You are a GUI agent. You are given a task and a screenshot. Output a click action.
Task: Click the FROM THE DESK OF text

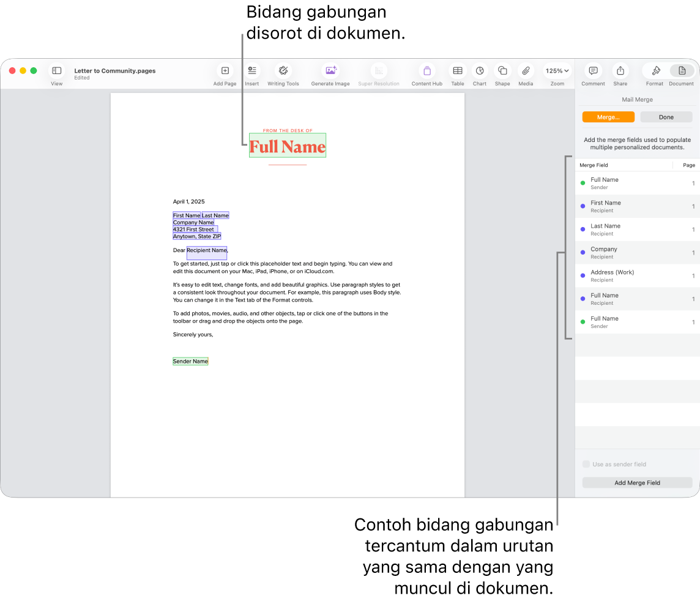coord(288,130)
